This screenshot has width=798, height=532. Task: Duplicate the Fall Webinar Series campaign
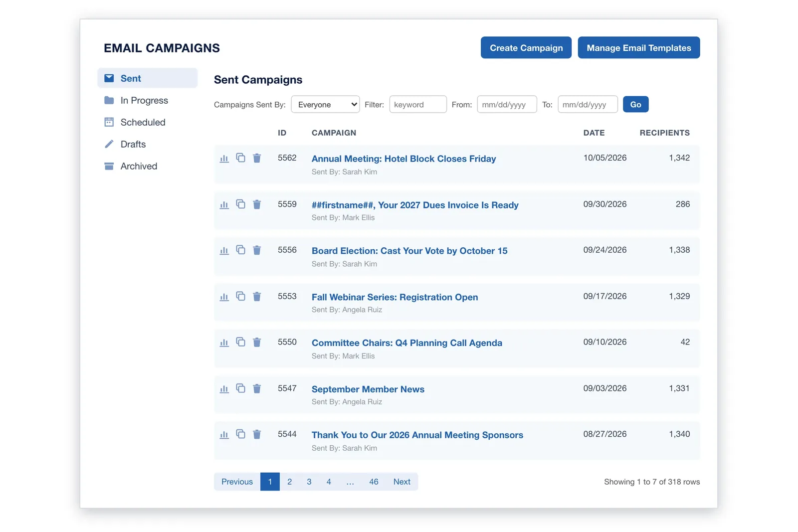click(x=240, y=296)
